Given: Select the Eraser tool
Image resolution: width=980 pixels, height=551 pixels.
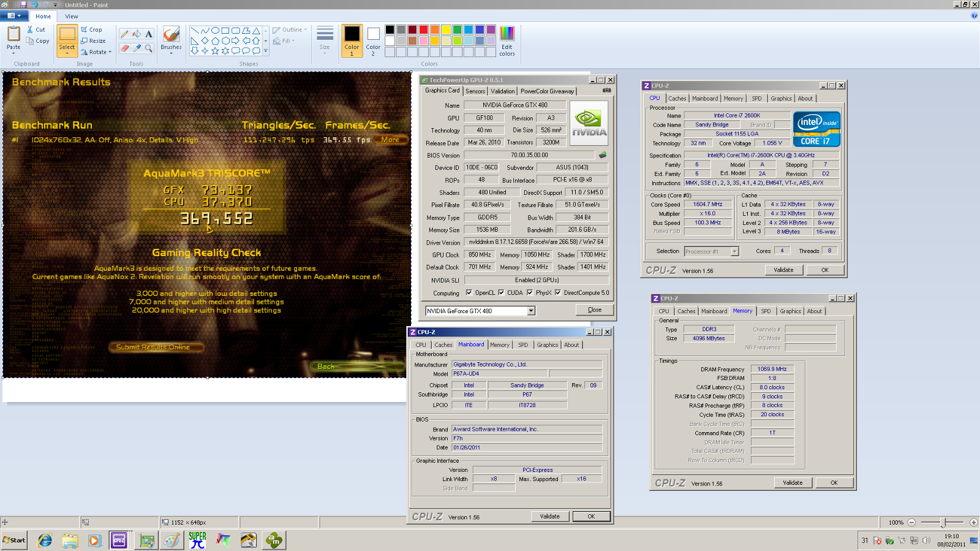Looking at the screenshot, I should coord(124,48).
